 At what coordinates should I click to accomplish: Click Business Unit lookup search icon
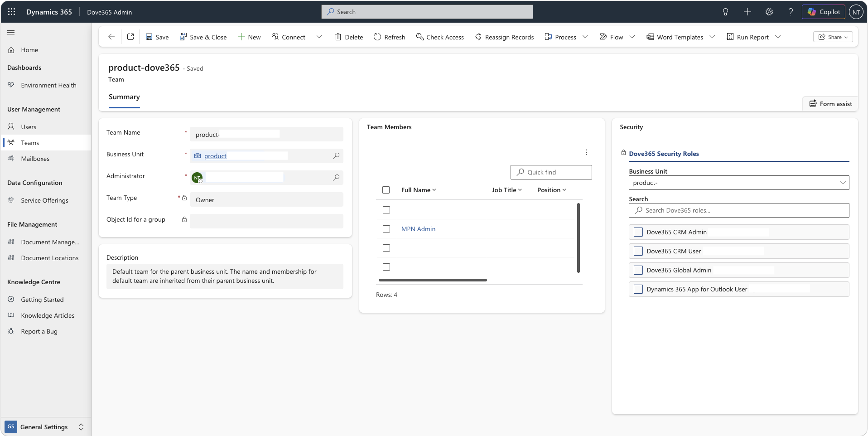pyautogui.click(x=336, y=156)
